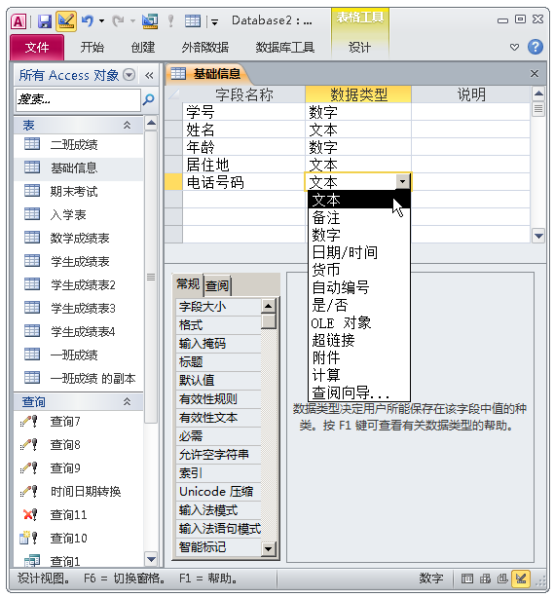The width and height of the screenshot is (554, 597).
Task: Click the Undo arrow icon
Action: coord(87,21)
